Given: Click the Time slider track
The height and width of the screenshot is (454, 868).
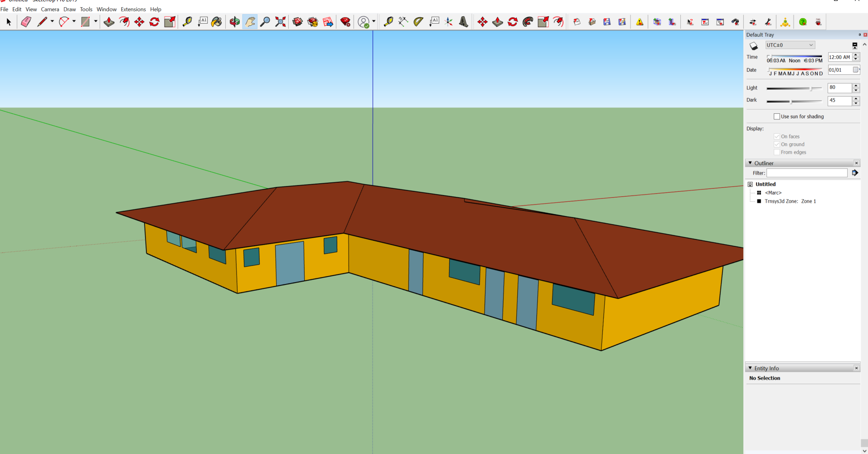Looking at the screenshot, I should point(794,56).
